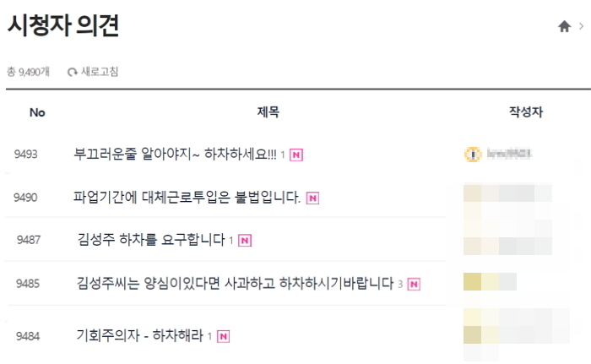
Task: Click the N badge on post 9484
Action: click(223, 335)
